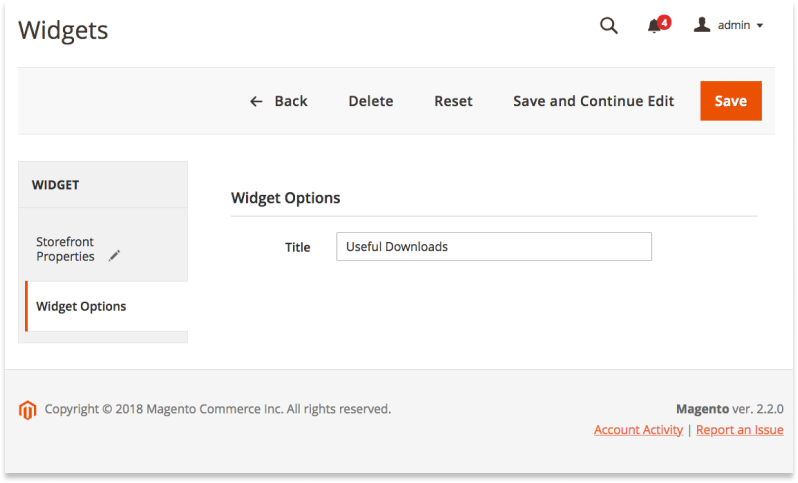
Task: Click the pencil icon beside Storefront Properties
Action: [x=115, y=255]
